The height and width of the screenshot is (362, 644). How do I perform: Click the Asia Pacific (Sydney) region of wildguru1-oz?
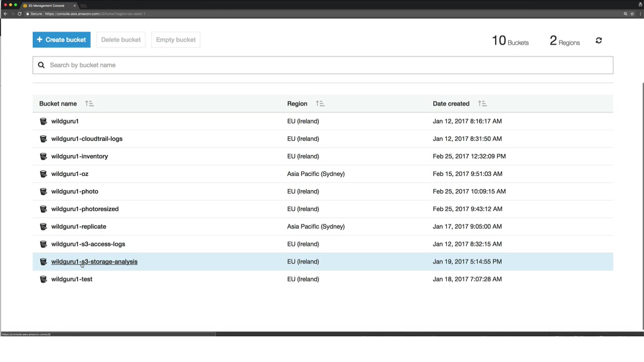coord(316,174)
